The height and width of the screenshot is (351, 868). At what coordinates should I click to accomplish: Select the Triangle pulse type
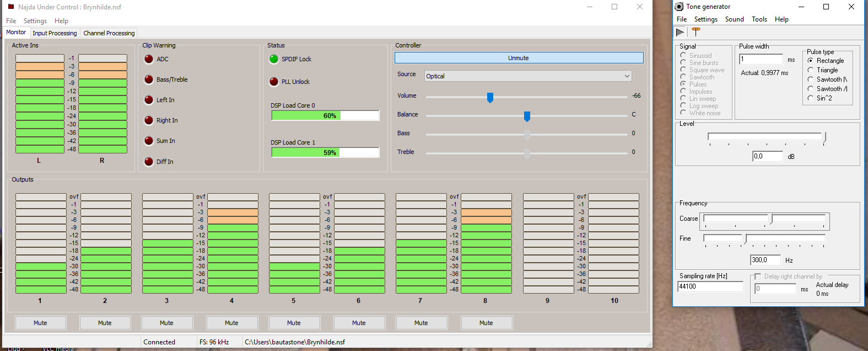811,70
